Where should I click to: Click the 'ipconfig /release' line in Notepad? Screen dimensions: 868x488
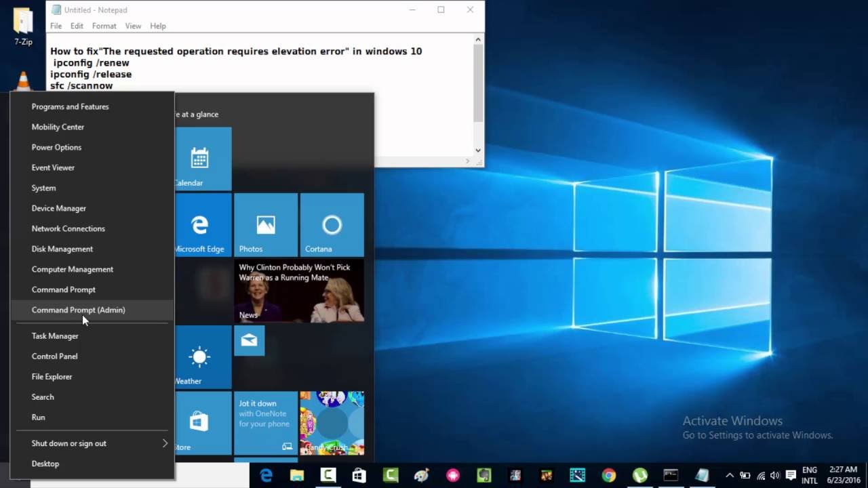point(91,74)
